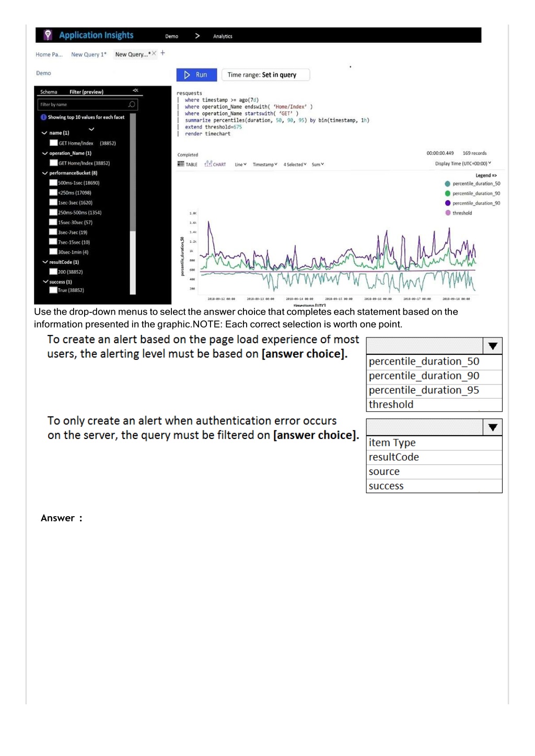Click the TABLE grid icon in results toolbar

point(181,164)
